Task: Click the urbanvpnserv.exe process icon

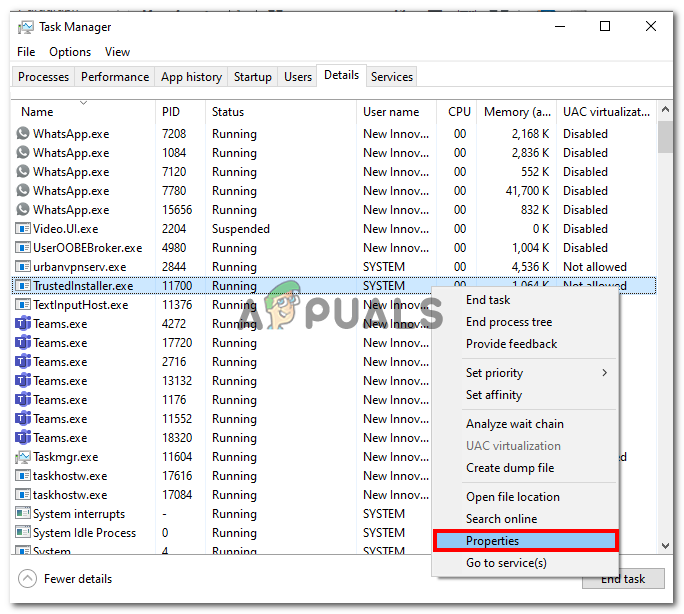Action: (23, 266)
